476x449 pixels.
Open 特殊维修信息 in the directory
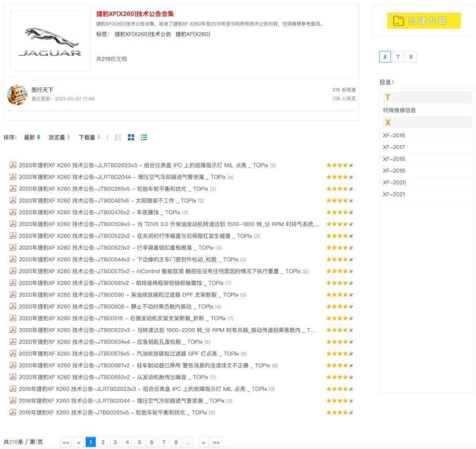(x=399, y=110)
